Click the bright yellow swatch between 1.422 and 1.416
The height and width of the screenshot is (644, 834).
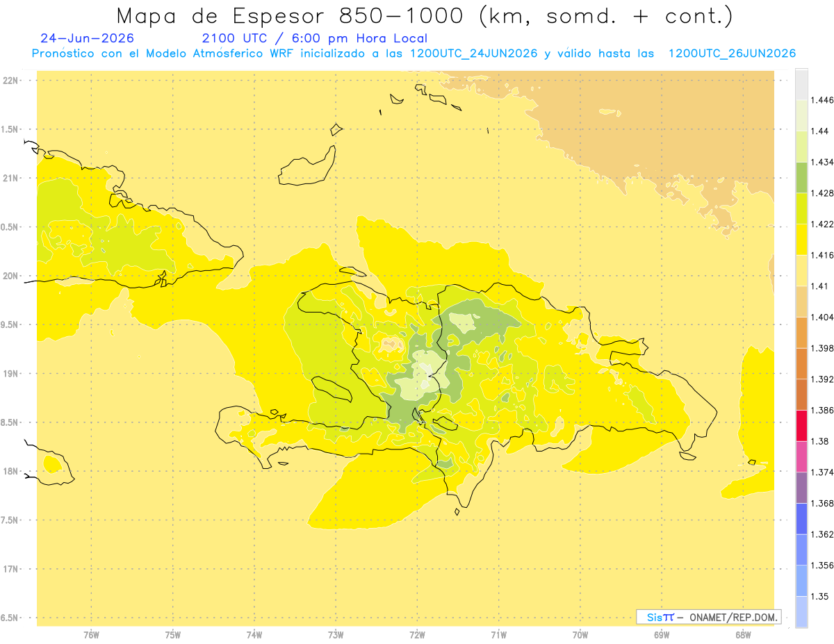click(801, 240)
